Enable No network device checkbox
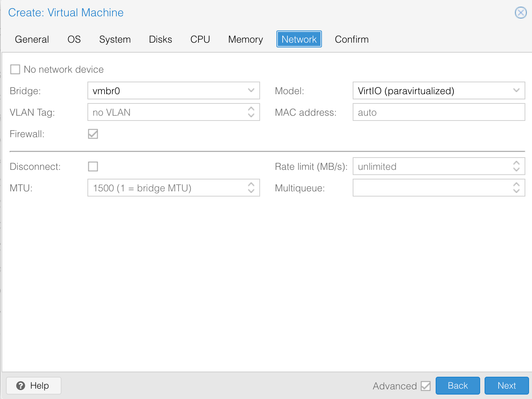Viewport: 532px width, 399px height. click(15, 69)
